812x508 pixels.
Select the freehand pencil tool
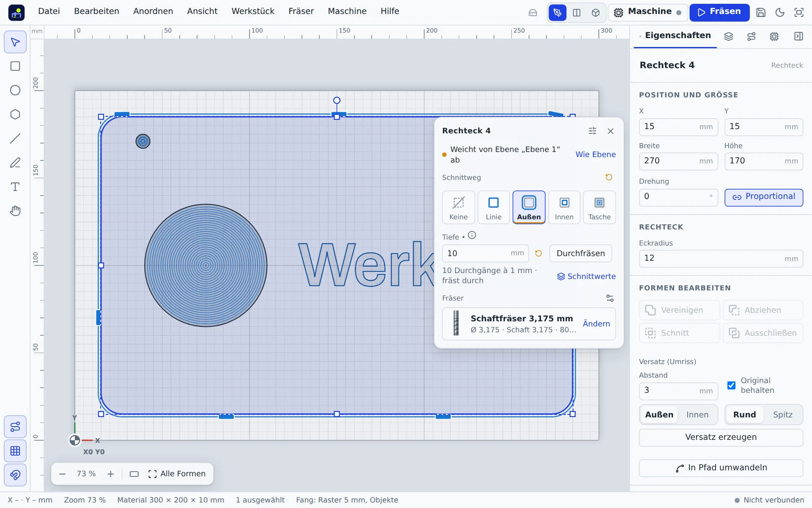pyautogui.click(x=15, y=163)
